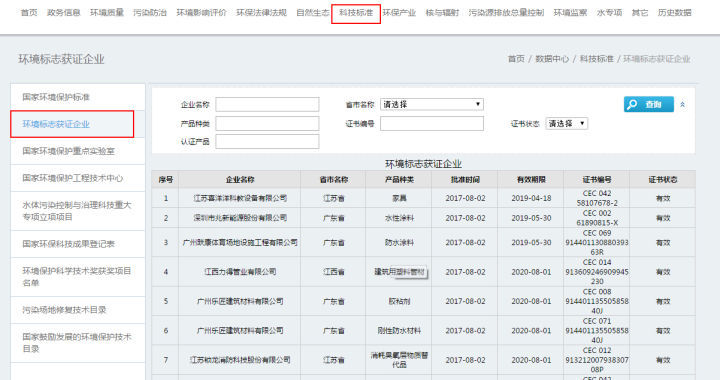Click company 江西力得管业有限公司 in the table

tap(240, 272)
